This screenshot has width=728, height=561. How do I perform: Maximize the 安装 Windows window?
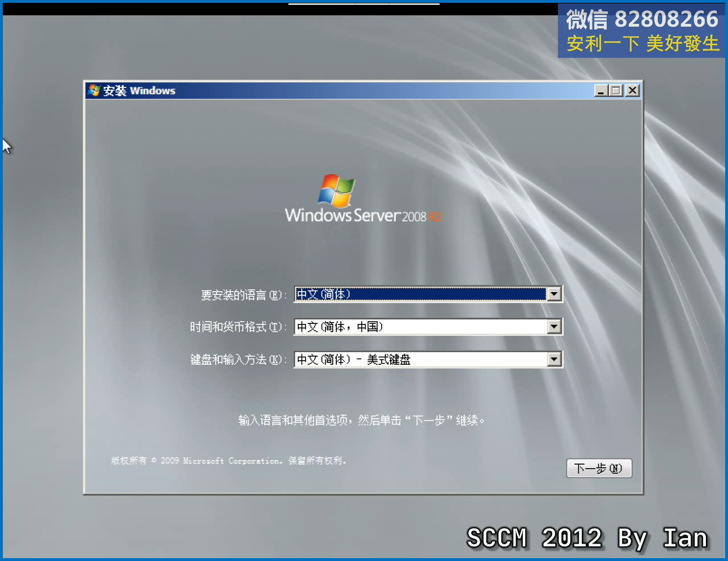pos(616,91)
